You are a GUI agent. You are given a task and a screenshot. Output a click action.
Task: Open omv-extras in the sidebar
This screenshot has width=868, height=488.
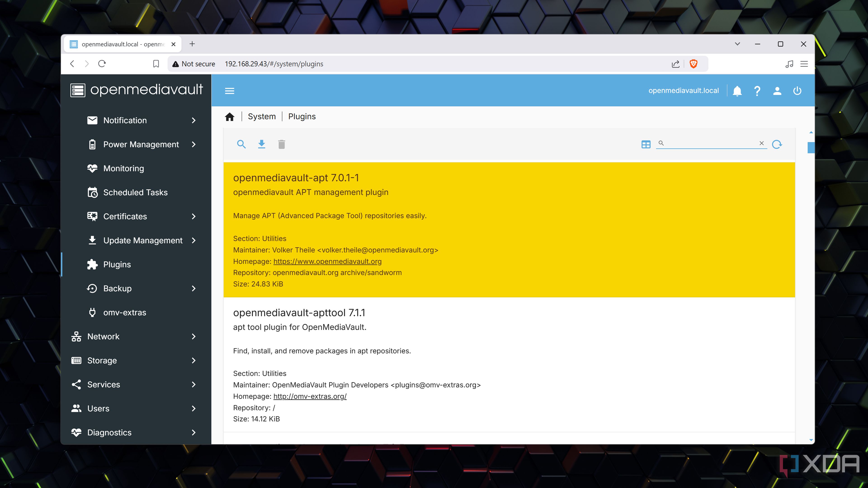(x=136, y=312)
